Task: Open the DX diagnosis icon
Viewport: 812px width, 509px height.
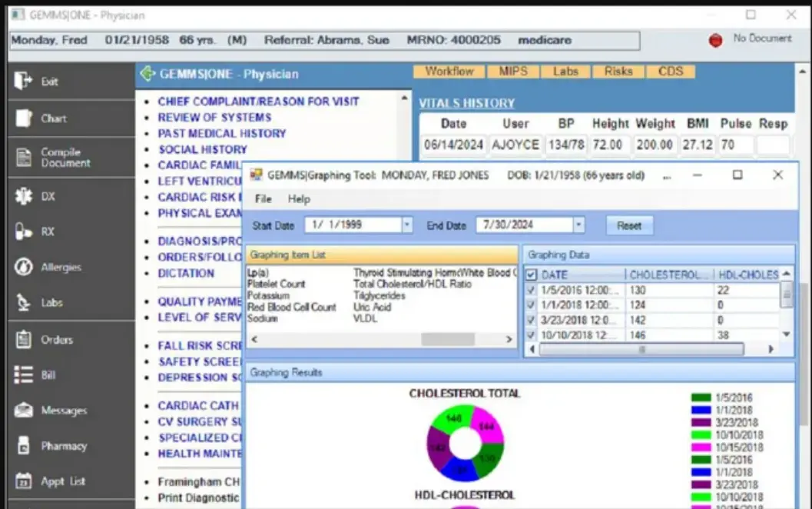Action: pos(23,196)
